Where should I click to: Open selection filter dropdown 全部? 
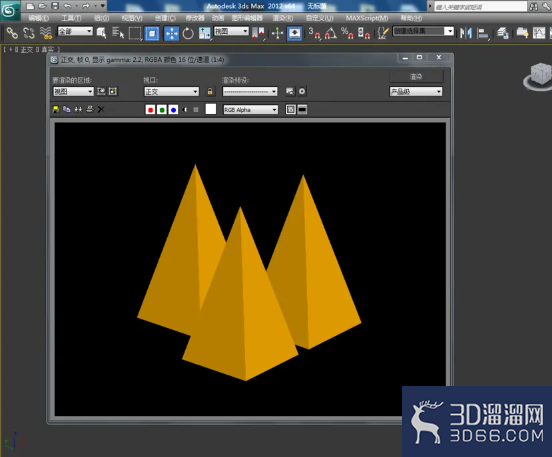pos(75,31)
